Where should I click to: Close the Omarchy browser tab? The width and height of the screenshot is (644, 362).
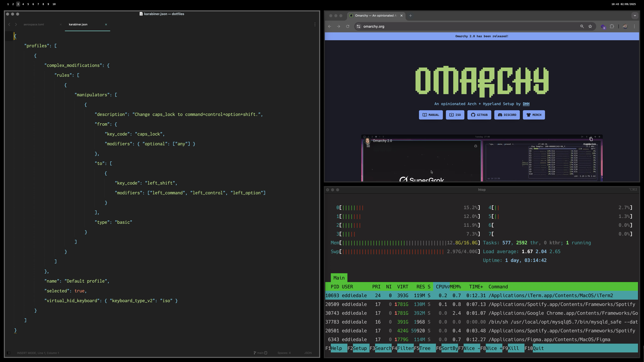(401, 15)
